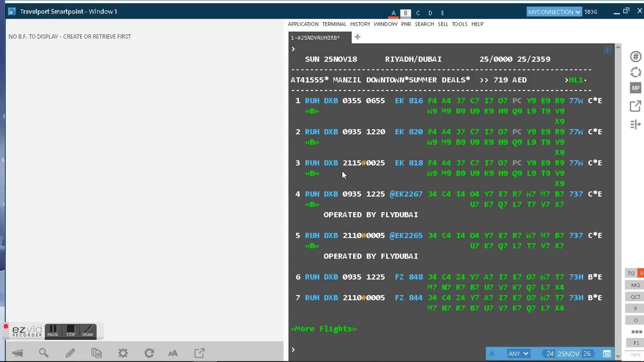The height and width of the screenshot is (362, 644).
Task: Switch to work area B
Action: coord(406,13)
